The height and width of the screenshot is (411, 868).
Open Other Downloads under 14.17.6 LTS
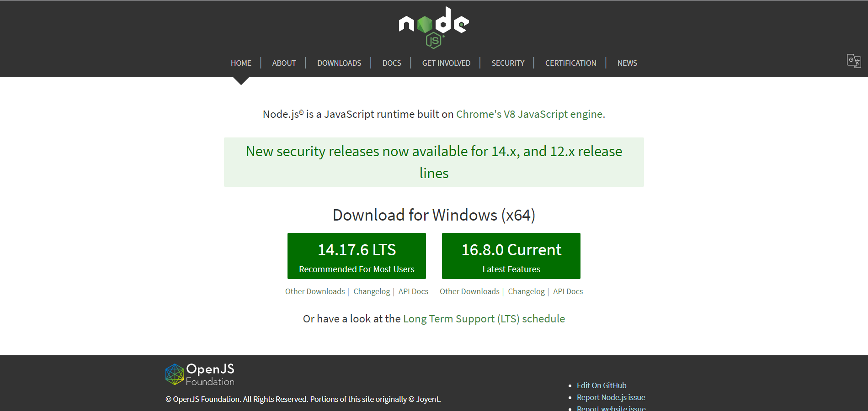(315, 291)
